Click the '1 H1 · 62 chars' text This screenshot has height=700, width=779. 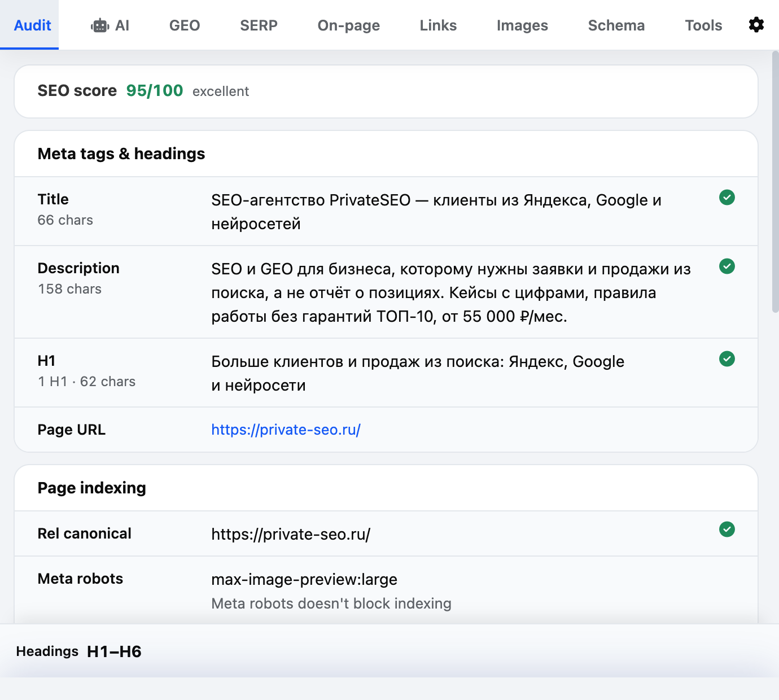(x=86, y=382)
